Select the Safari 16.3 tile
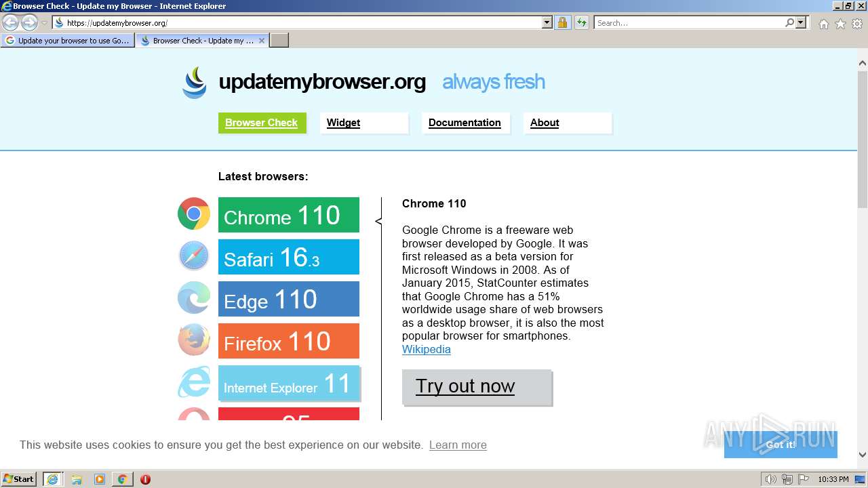 click(289, 257)
